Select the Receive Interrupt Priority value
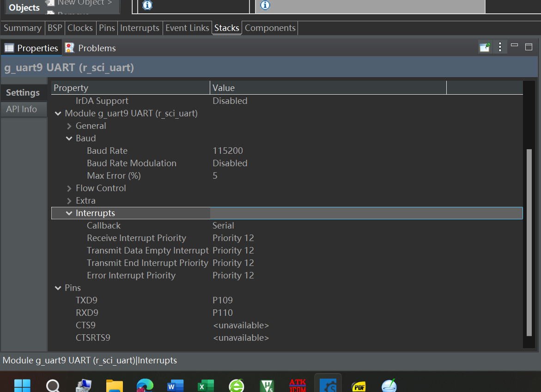 tap(233, 238)
